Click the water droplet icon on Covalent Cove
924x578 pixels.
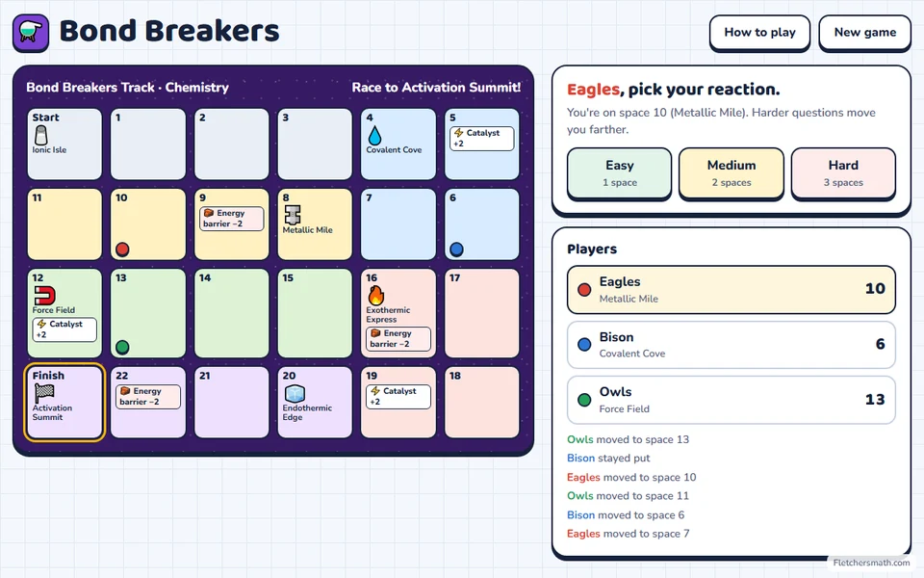[x=374, y=136]
